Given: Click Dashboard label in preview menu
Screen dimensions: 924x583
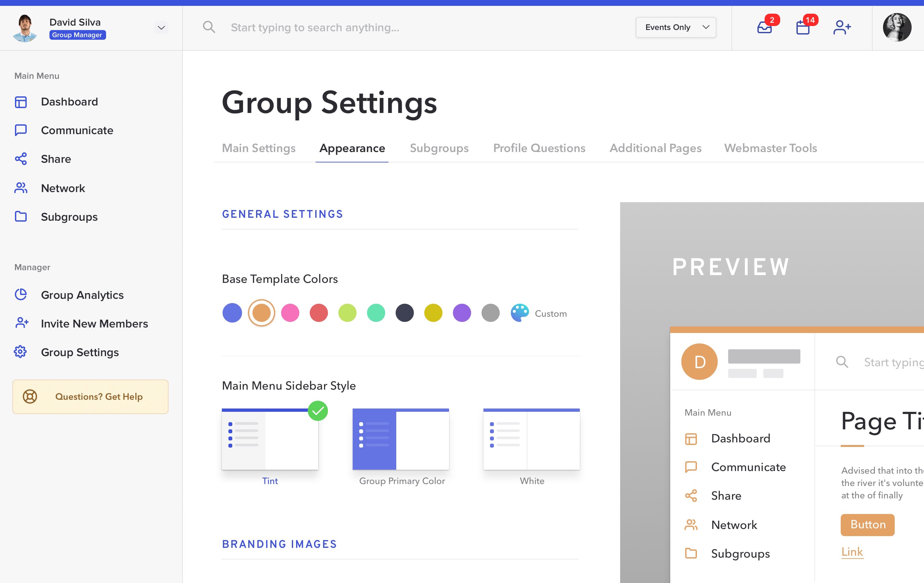Looking at the screenshot, I should click(x=741, y=439).
